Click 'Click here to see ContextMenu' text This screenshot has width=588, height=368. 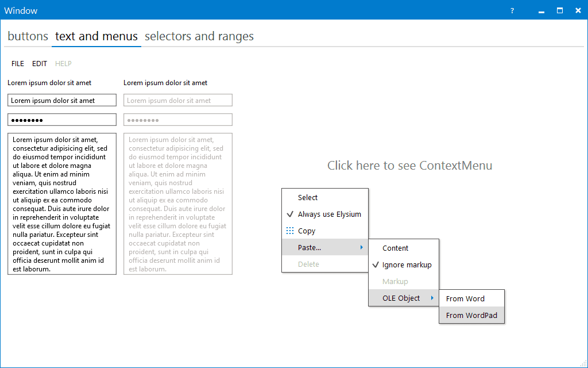(409, 166)
